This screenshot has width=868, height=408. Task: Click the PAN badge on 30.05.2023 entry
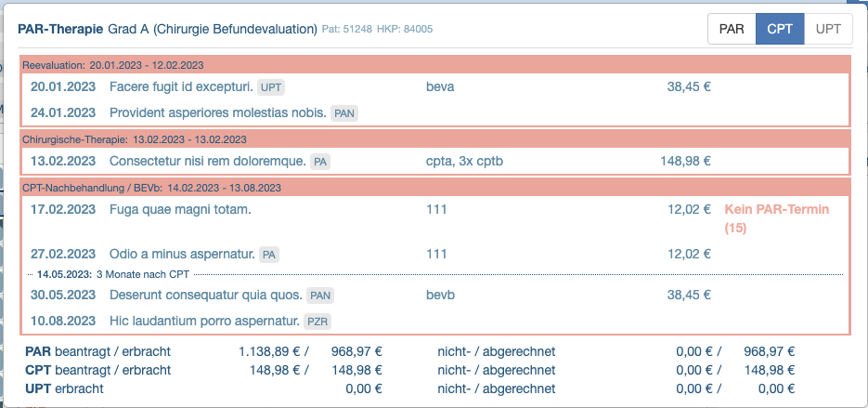pos(320,296)
